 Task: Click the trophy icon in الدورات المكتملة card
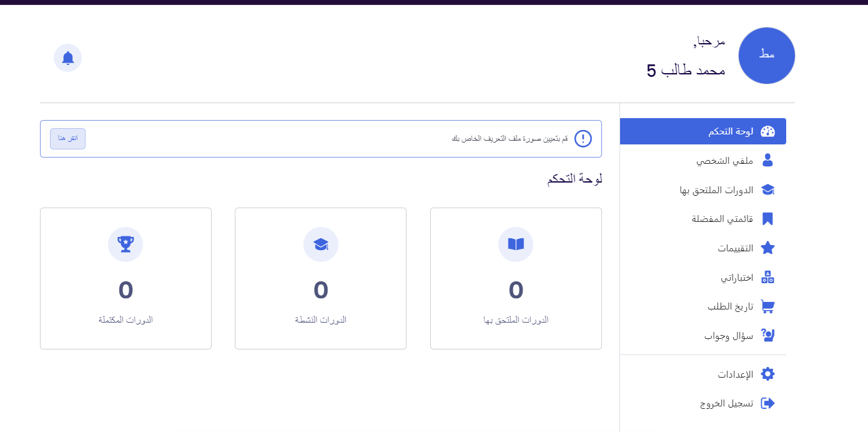(x=126, y=244)
